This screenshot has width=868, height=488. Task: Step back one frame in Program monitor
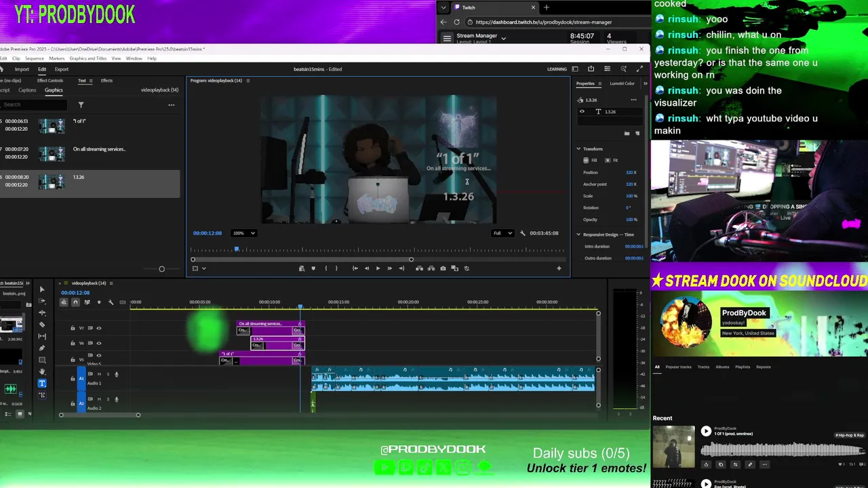tap(367, 268)
